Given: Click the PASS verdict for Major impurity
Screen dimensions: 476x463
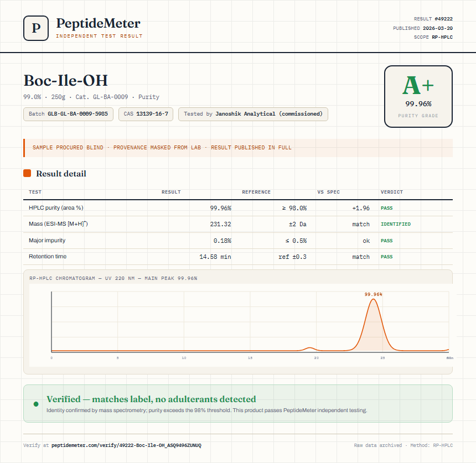Looking at the screenshot, I should [386, 241].
